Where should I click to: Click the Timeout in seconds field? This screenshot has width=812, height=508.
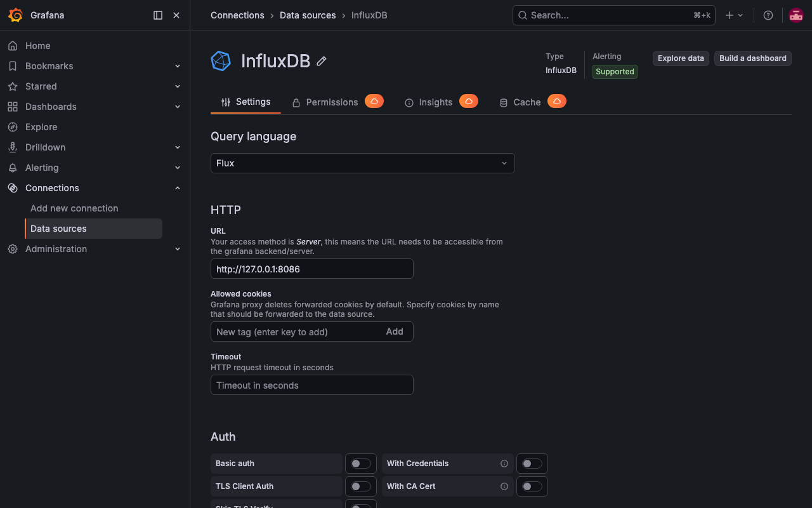click(x=312, y=385)
